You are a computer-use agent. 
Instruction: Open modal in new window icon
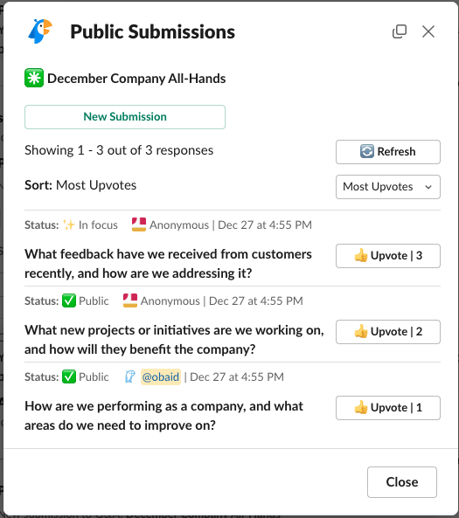(x=399, y=32)
